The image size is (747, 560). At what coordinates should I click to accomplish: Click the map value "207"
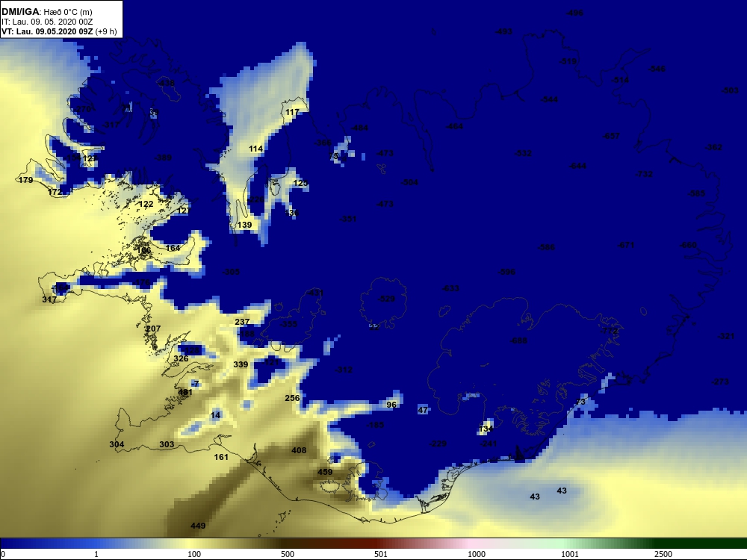tap(153, 329)
